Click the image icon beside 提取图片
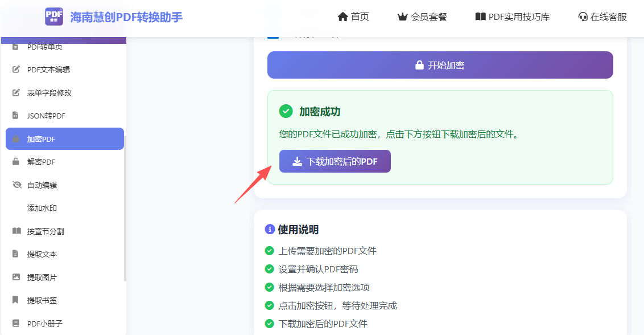Viewport: 644px width, 335px height. (16, 276)
